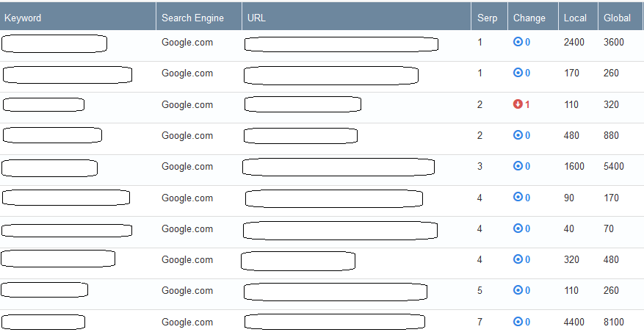644x335 pixels.
Task: Sort by the Change column header
Action: click(x=529, y=18)
